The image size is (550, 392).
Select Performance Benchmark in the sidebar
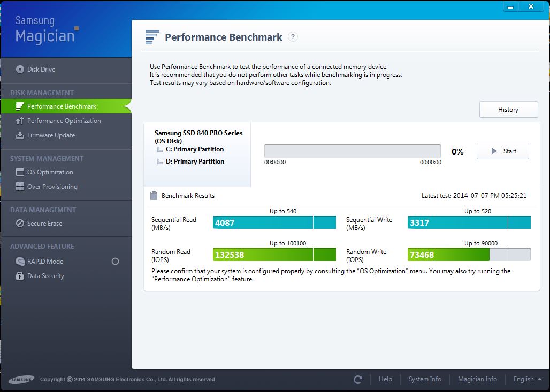[x=62, y=106]
